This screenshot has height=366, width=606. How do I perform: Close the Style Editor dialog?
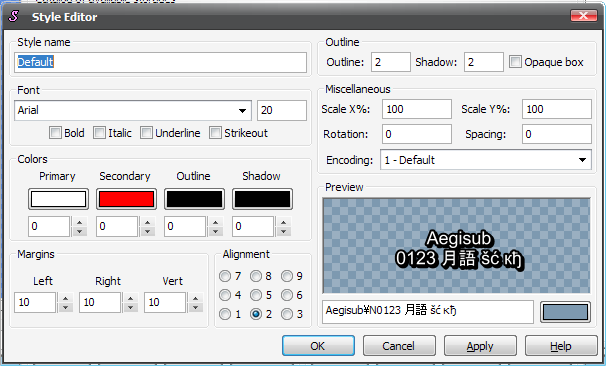[583, 15]
